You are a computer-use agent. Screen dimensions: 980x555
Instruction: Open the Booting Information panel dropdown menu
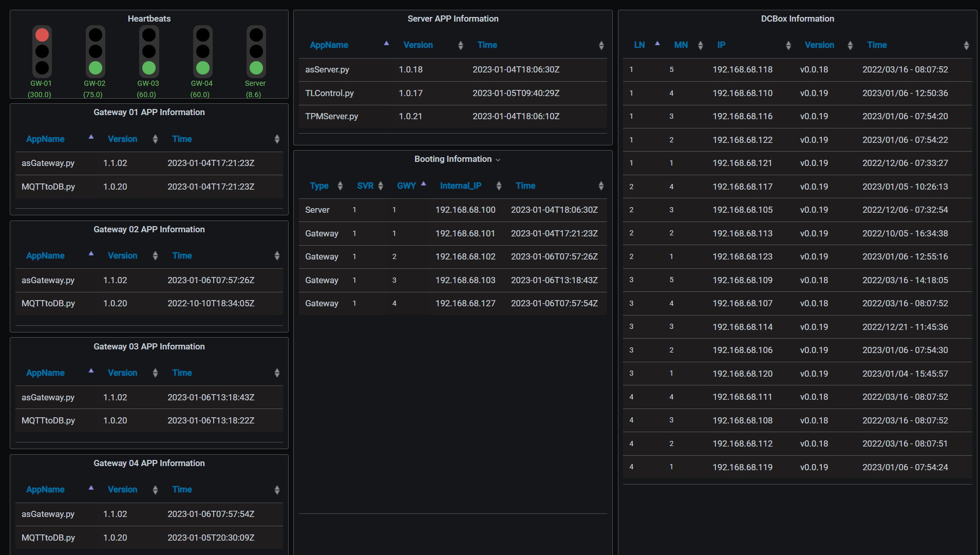pyautogui.click(x=498, y=160)
